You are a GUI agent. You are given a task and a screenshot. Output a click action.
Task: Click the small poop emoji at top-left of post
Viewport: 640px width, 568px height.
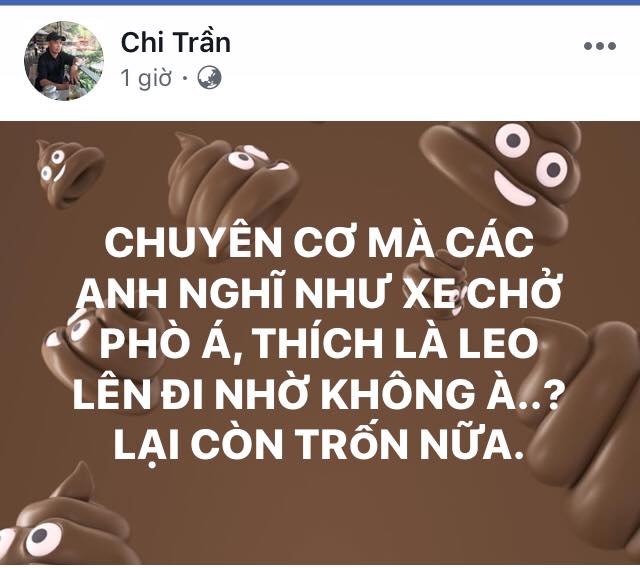67,173
